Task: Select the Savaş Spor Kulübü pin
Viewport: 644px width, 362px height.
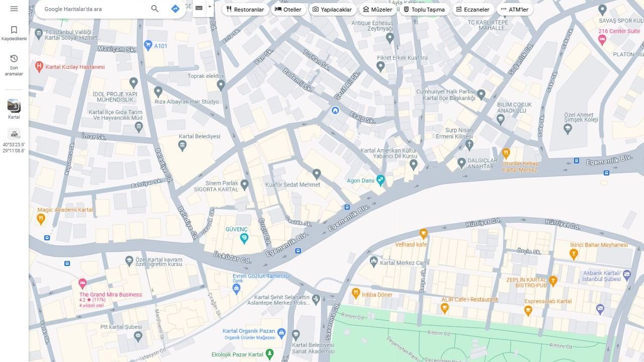Action: click(x=602, y=10)
